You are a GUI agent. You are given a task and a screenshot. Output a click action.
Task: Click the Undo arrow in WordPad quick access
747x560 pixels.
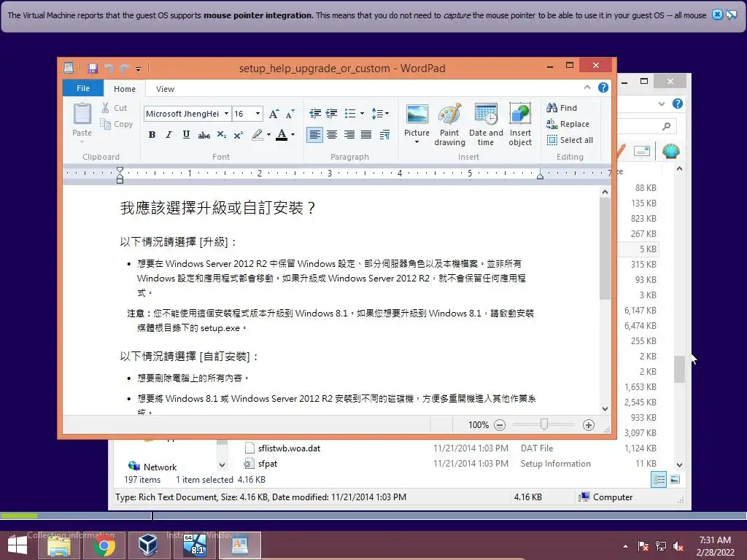tap(109, 69)
